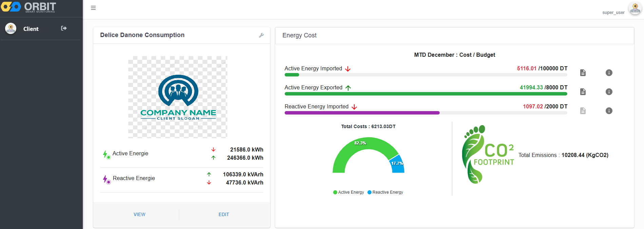Click the super_user profile avatar
Viewport: 644px width, 229px height.
(x=635, y=8)
